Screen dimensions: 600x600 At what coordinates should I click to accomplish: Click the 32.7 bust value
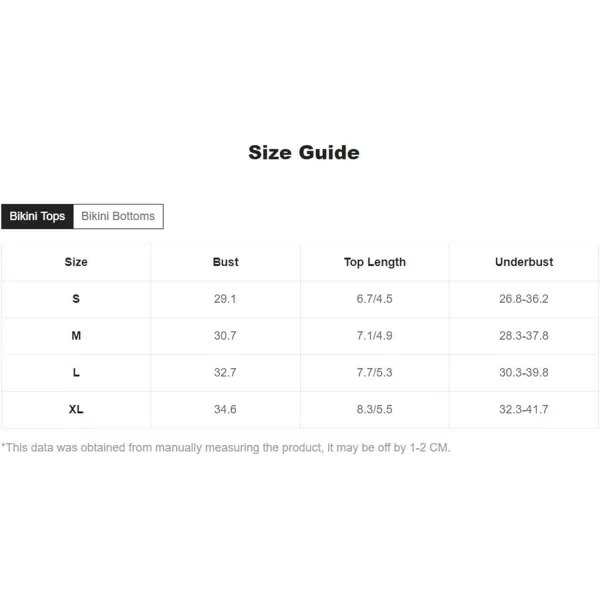pyautogui.click(x=225, y=373)
